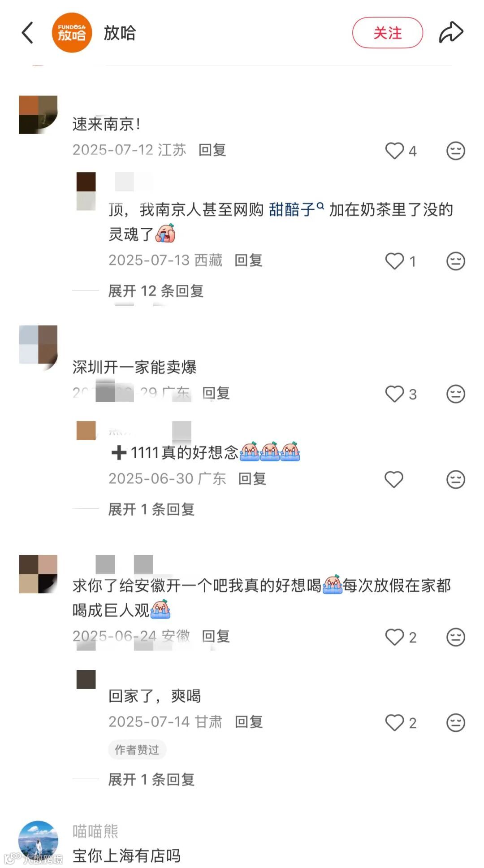Like the 速来南京 comment
Screen dimensions: 484x868
point(394,151)
